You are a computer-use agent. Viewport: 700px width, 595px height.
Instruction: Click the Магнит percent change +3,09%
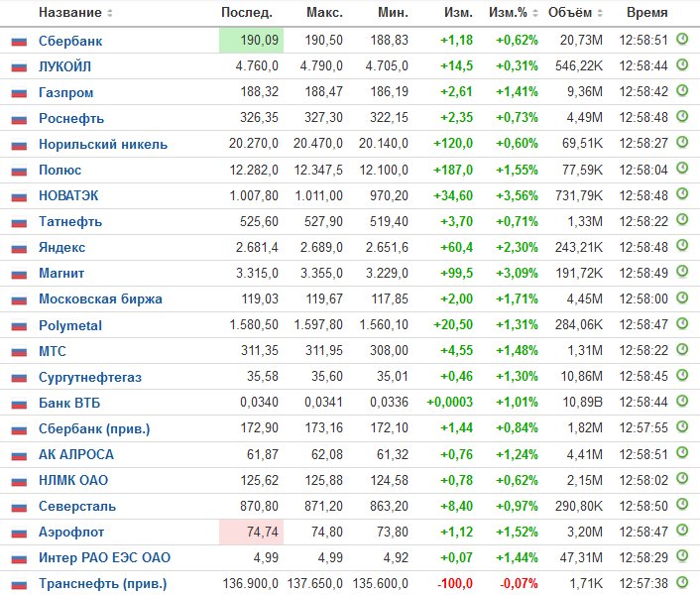coord(517,273)
